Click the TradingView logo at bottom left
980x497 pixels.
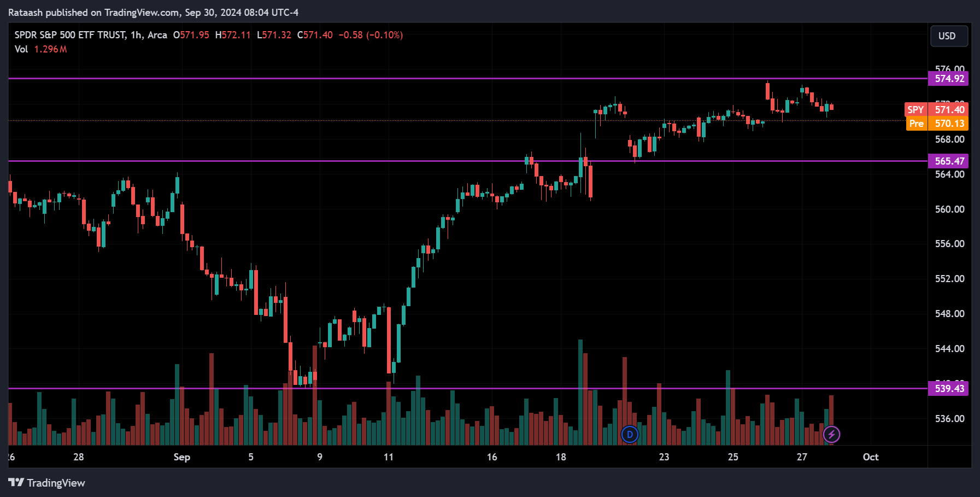(x=47, y=483)
